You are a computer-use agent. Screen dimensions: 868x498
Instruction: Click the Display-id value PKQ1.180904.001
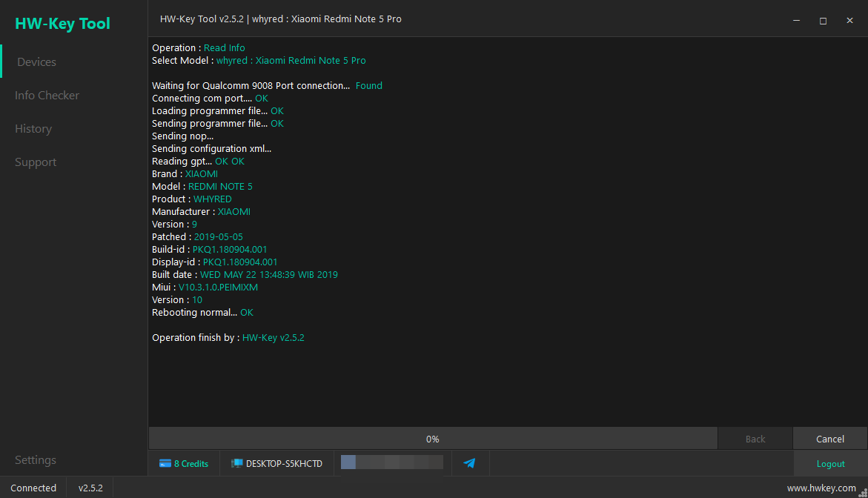[x=240, y=262]
